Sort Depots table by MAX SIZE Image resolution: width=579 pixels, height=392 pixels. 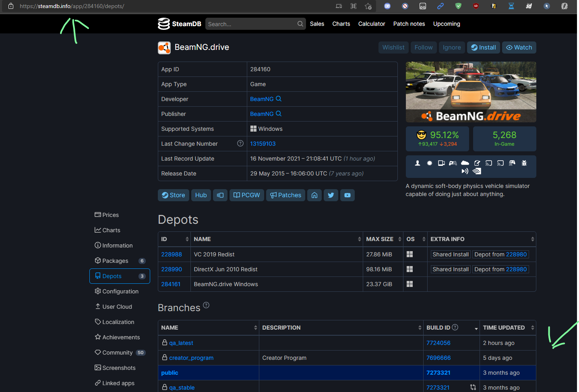383,239
